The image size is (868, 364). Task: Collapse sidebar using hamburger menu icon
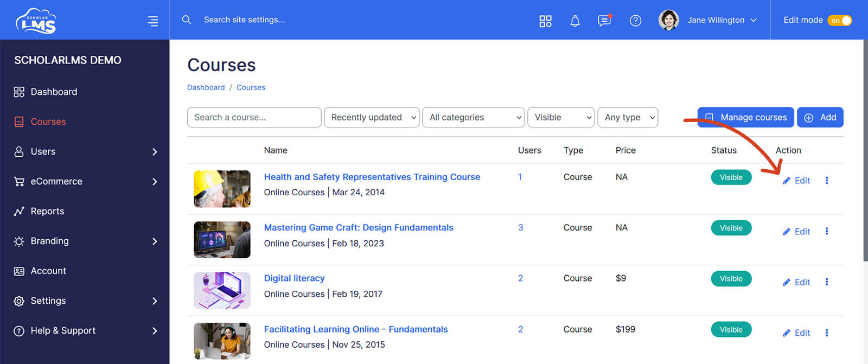pos(153,21)
